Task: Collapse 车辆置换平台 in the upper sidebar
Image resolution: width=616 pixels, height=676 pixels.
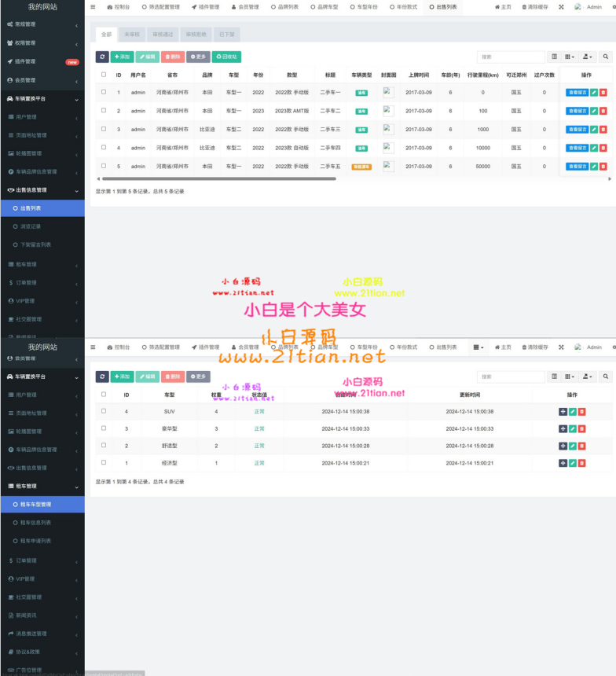Action: pos(42,99)
